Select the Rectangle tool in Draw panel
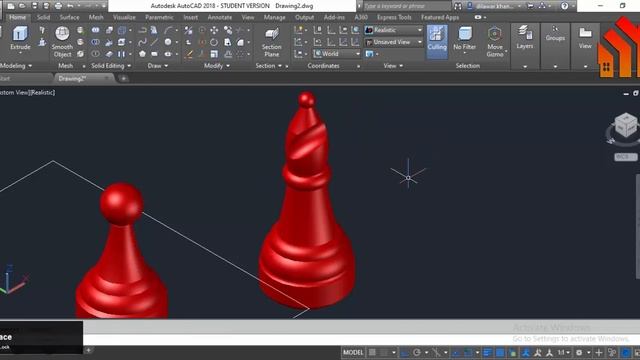 [x=154, y=54]
